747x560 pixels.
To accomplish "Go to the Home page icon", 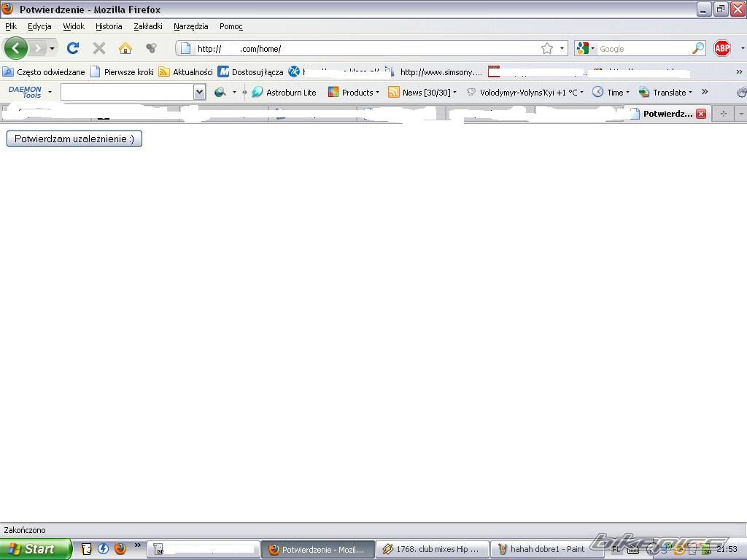I will [x=125, y=48].
